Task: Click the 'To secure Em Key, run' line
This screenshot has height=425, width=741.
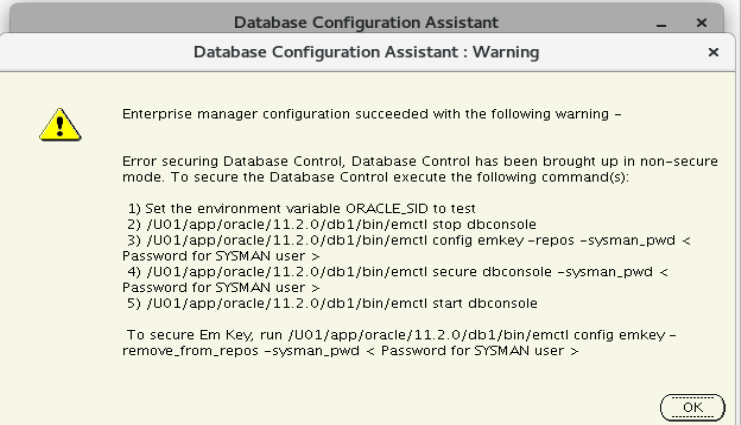Action: coord(402,335)
